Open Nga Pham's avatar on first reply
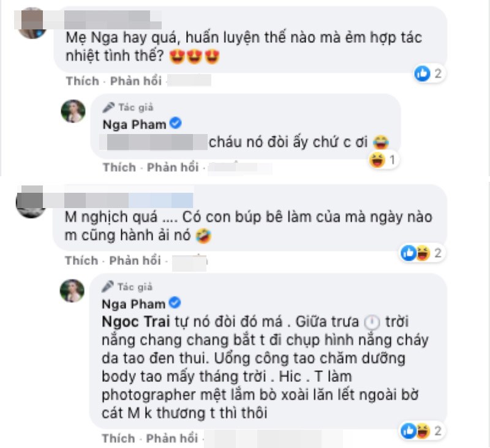490x448 pixels. (x=73, y=111)
